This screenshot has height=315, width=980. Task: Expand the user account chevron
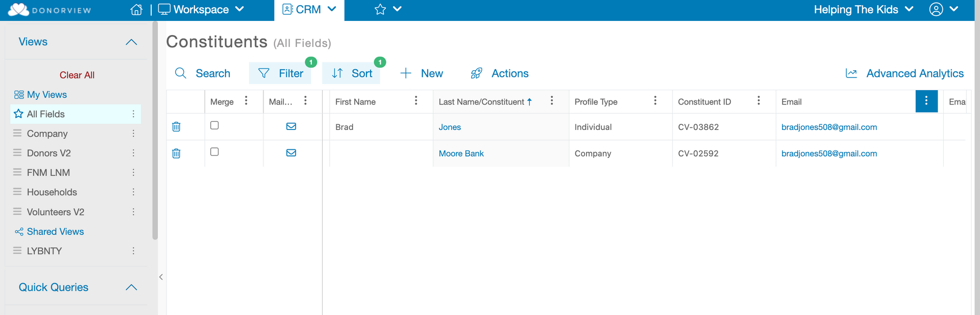[x=954, y=9]
